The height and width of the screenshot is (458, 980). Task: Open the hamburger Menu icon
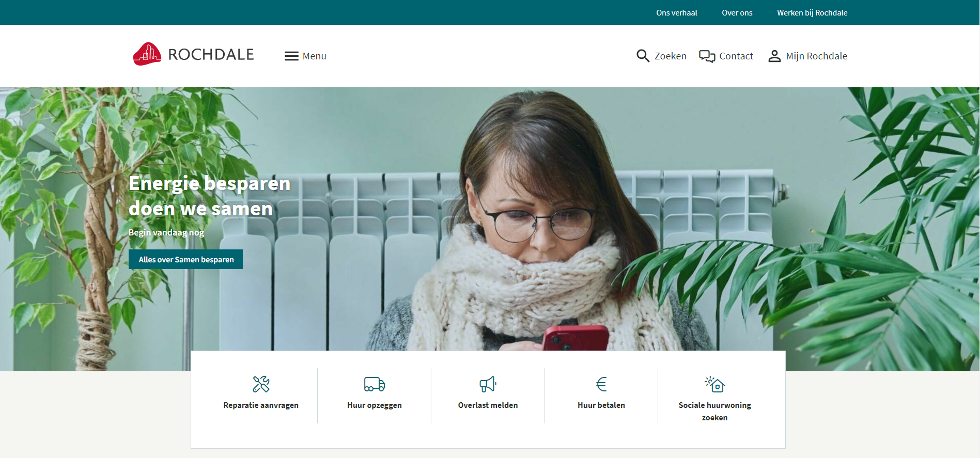(x=291, y=56)
